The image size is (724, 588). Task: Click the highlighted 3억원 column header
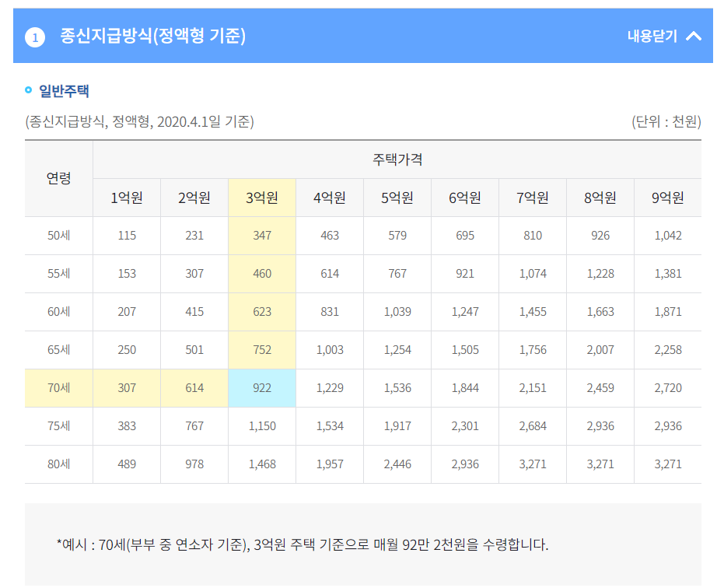[262, 198]
